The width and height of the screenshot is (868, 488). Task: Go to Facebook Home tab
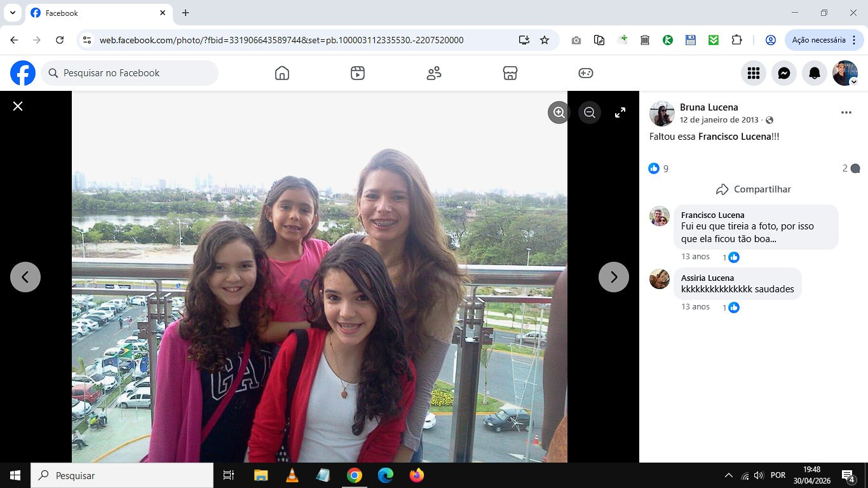coord(282,73)
